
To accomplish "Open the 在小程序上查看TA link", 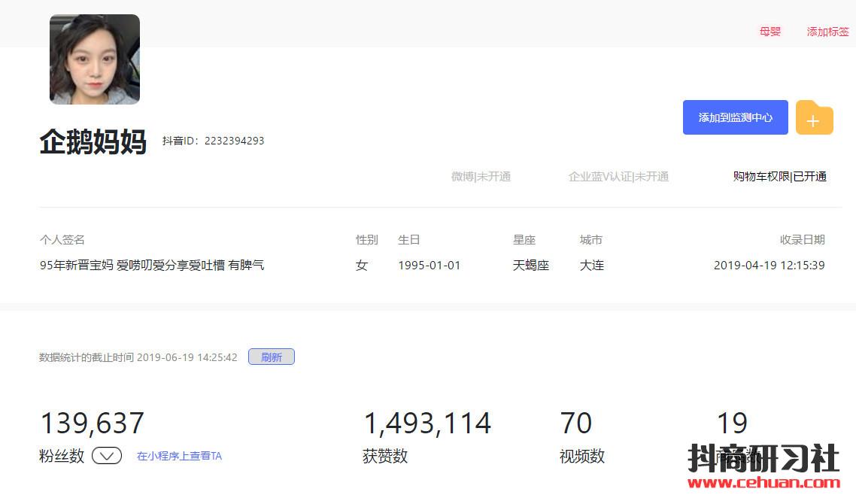I will point(179,456).
